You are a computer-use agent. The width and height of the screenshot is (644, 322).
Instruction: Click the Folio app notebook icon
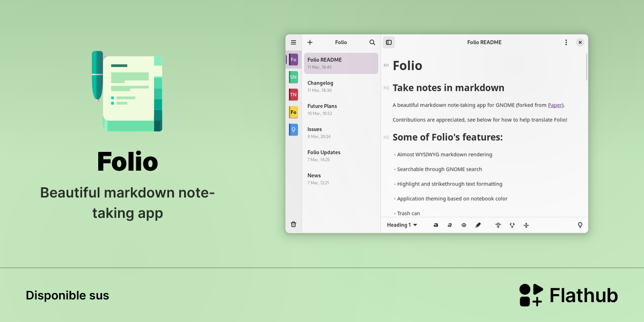click(127, 91)
